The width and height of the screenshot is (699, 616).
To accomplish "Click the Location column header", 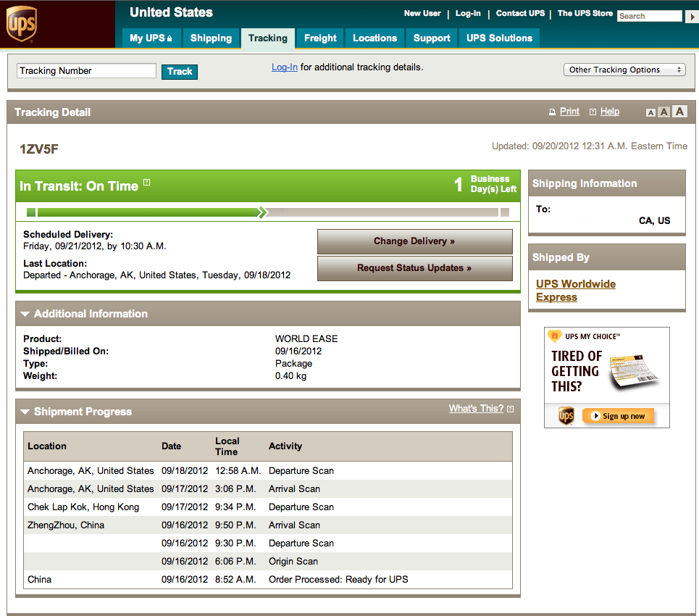I will pyautogui.click(x=47, y=446).
